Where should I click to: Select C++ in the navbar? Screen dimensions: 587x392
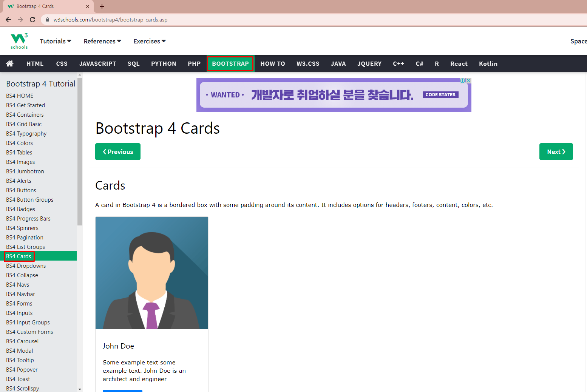(399, 63)
